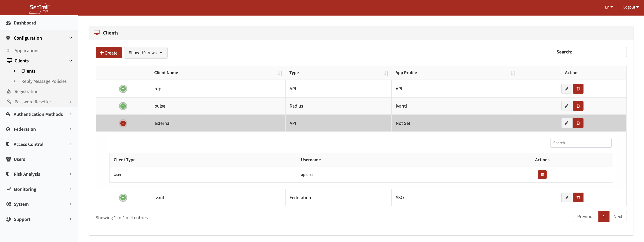Image resolution: width=644 pixels, height=242 pixels.
Task: Collapse the external client row details
Action: point(123,123)
